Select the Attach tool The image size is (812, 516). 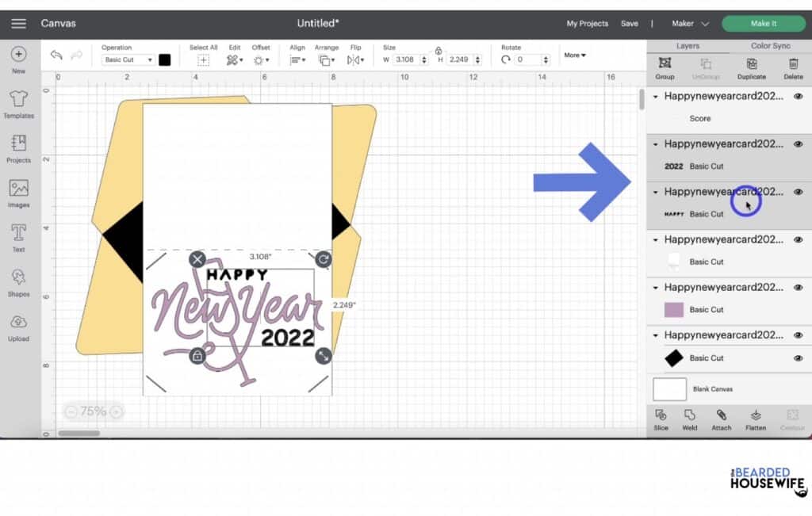coord(721,420)
